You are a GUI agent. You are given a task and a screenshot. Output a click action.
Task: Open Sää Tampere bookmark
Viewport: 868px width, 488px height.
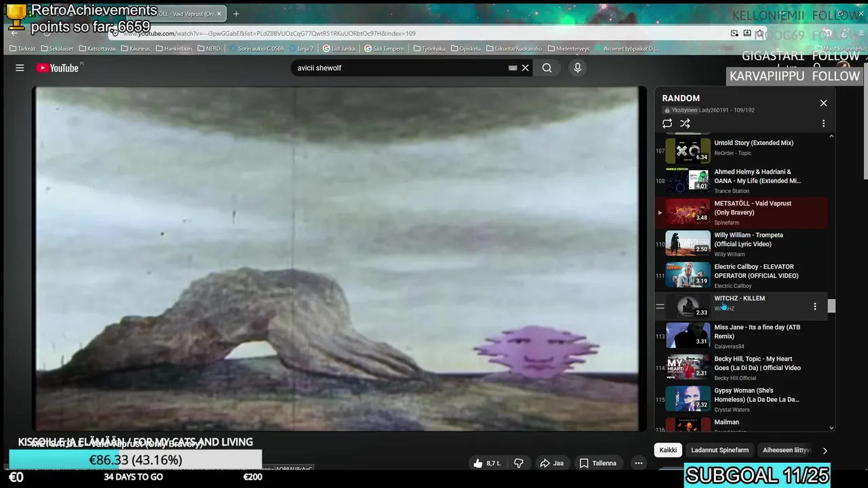[x=384, y=49]
